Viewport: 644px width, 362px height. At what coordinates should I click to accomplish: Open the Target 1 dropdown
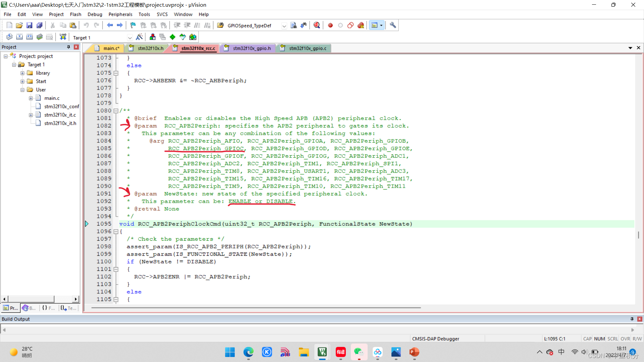coord(130,38)
